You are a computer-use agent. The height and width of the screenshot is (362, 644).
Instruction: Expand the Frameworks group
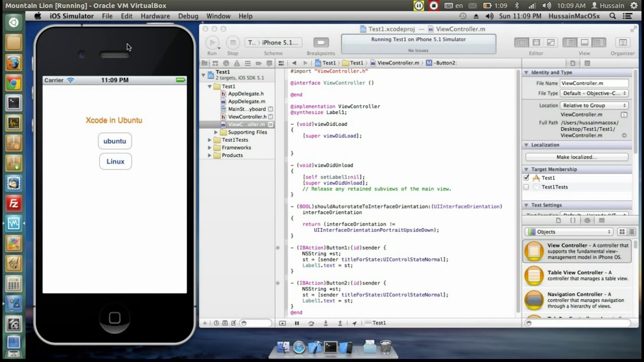click(210, 148)
